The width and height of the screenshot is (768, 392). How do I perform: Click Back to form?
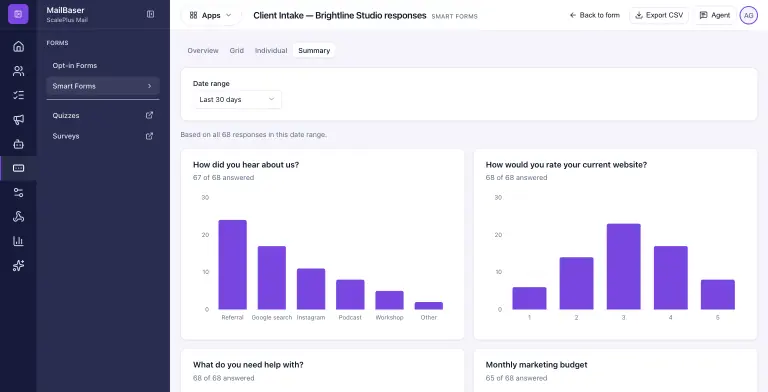click(x=595, y=15)
